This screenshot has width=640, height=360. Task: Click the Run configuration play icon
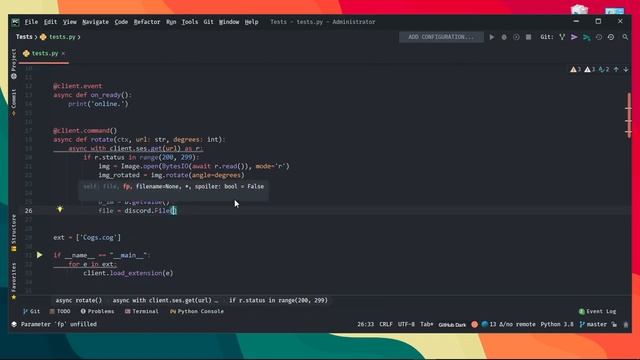[492, 37]
